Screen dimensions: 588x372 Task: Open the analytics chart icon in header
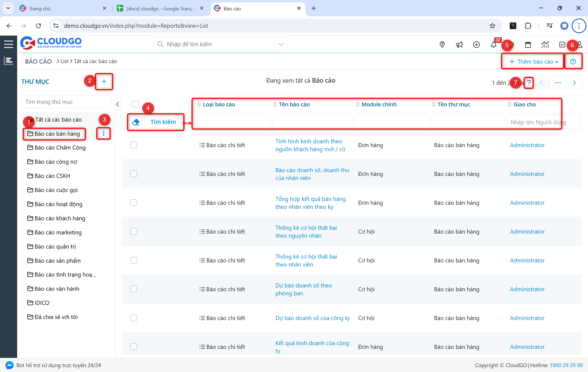(545, 45)
